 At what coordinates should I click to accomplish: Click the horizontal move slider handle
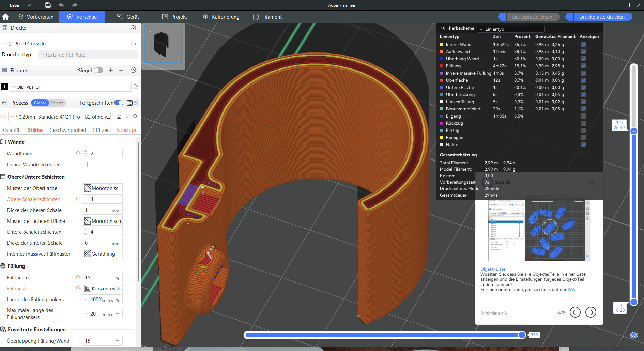tap(522, 335)
